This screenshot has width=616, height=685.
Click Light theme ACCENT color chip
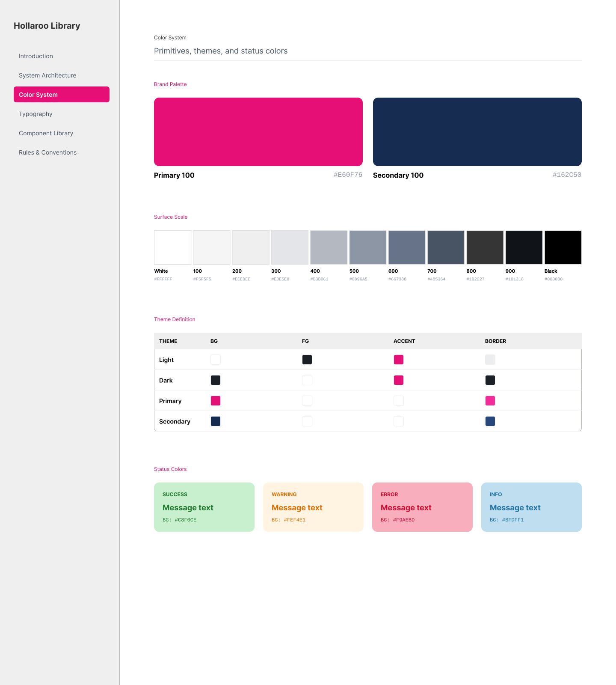399,360
